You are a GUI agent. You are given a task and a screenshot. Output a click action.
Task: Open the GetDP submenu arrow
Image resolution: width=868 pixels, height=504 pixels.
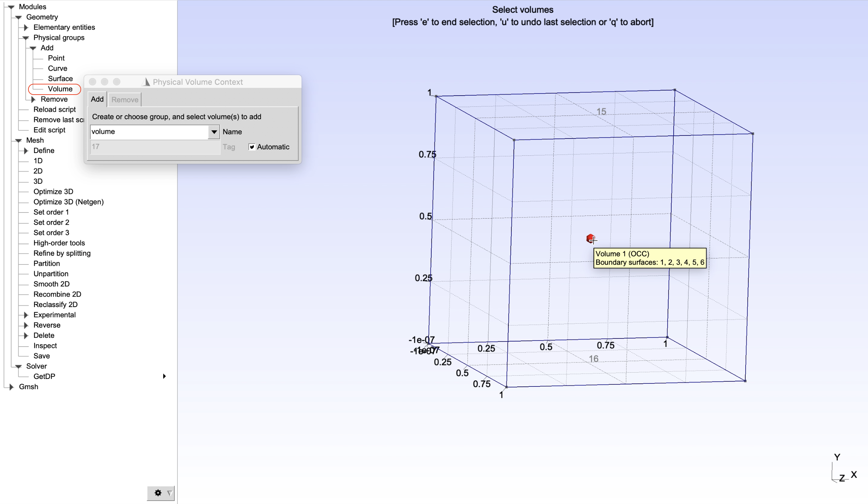pyautogui.click(x=164, y=376)
